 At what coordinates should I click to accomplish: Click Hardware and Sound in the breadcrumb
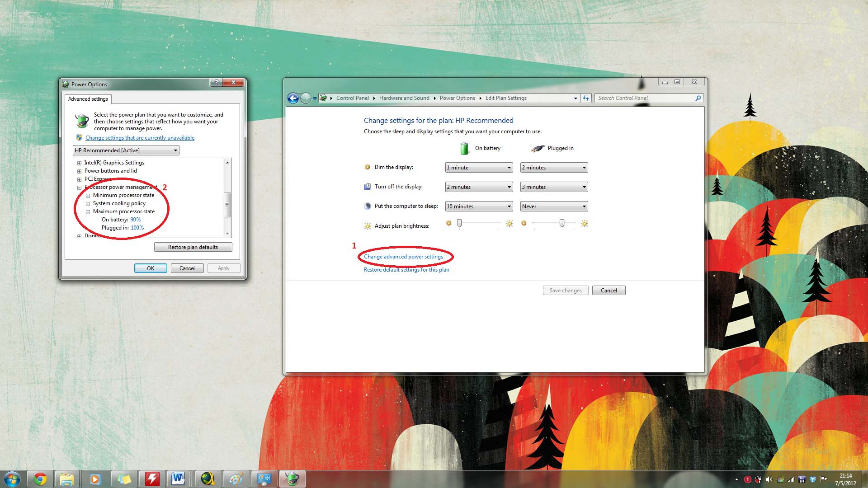tap(404, 98)
